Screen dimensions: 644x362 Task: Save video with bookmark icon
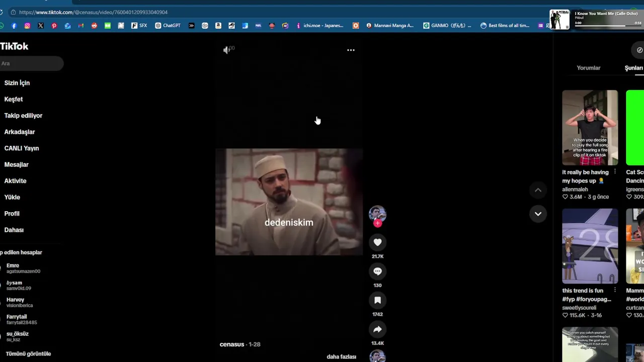point(377,300)
